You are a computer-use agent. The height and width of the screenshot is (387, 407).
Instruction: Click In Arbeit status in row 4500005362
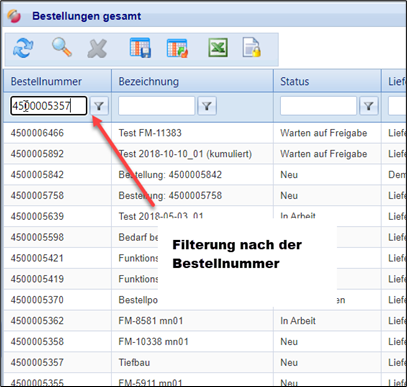point(298,321)
